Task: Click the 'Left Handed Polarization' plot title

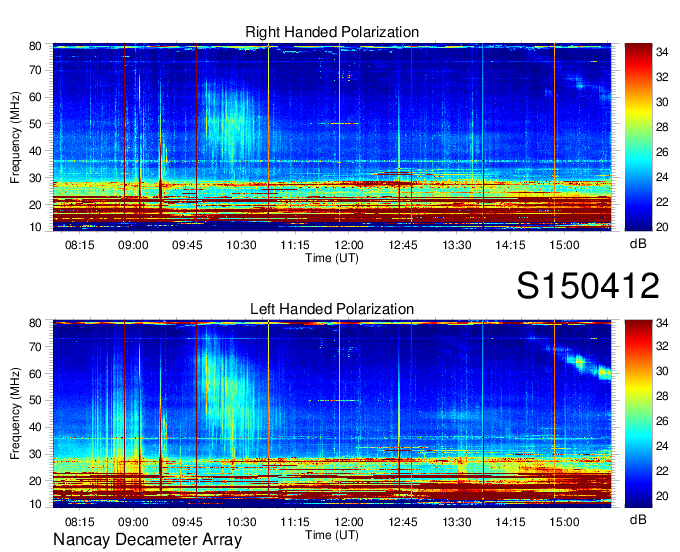Action: click(332, 309)
